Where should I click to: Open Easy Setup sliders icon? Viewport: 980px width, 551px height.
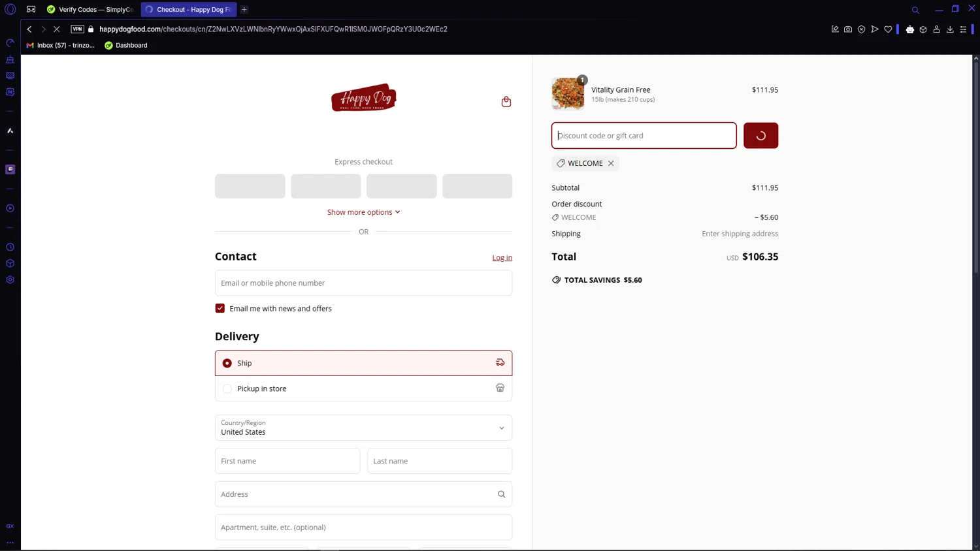pos(963,29)
